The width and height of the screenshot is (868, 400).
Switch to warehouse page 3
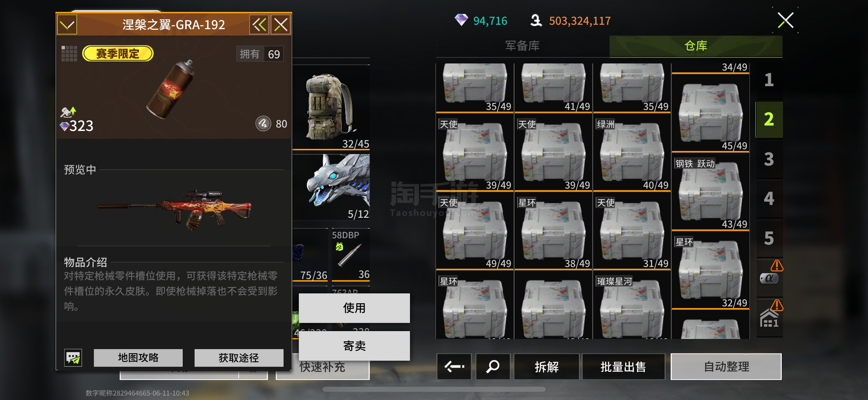pyautogui.click(x=769, y=159)
